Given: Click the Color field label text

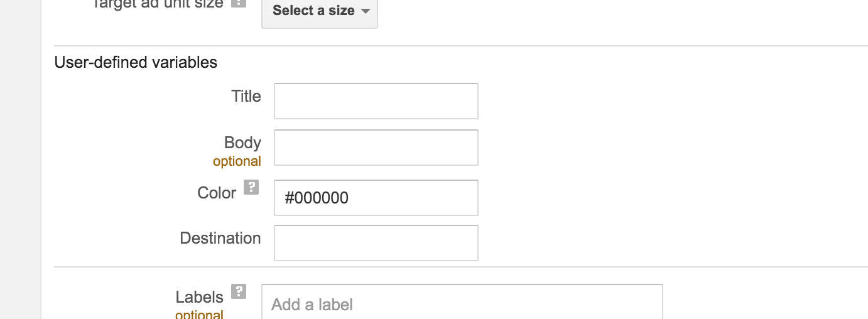Looking at the screenshot, I should [217, 193].
